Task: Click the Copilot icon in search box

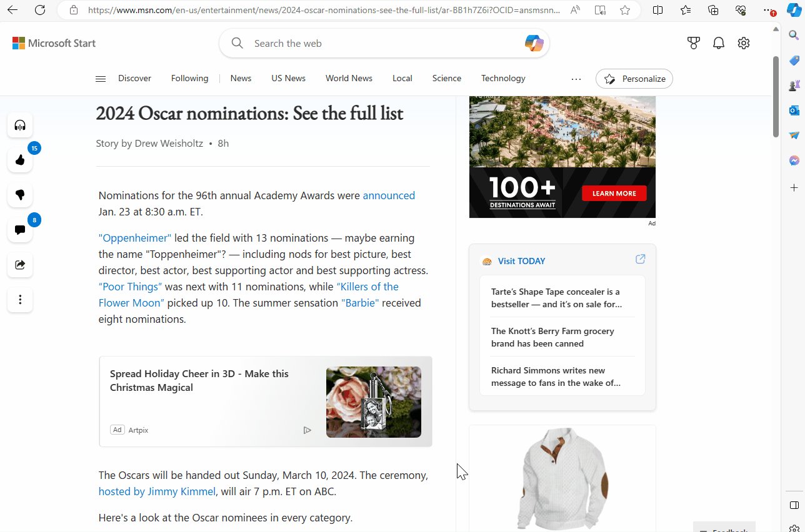Action: tap(534, 43)
